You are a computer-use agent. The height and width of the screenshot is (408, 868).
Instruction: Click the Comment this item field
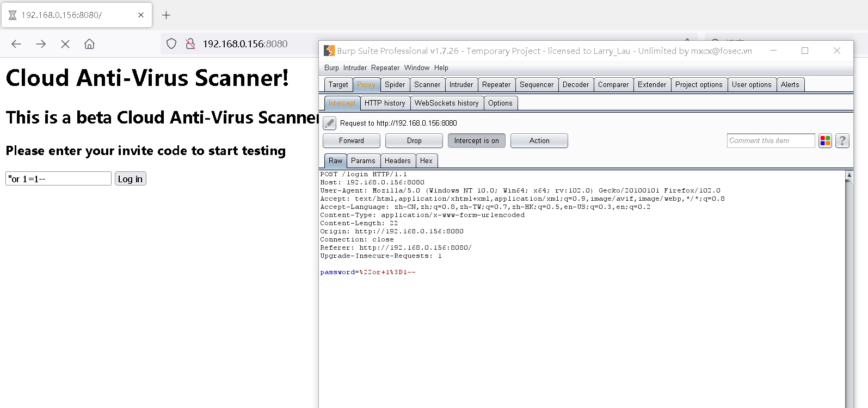(x=771, y=141)
